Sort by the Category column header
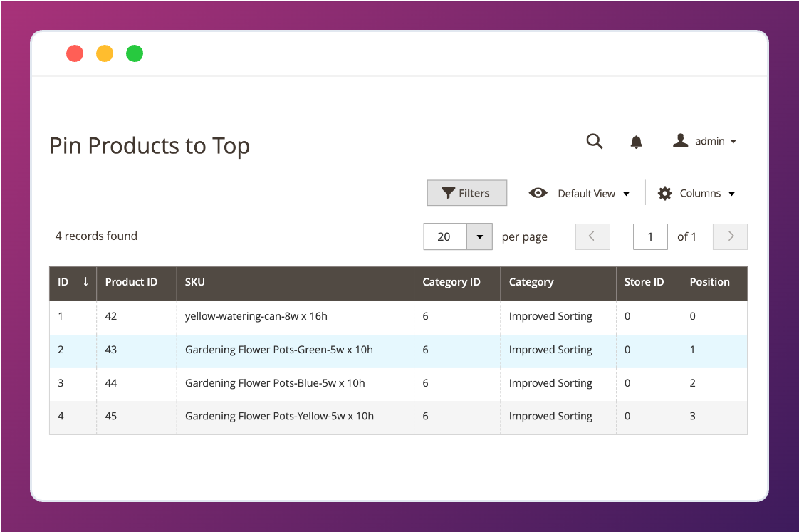This screenshot has height=532, width=799. click(x=558, y=283)
